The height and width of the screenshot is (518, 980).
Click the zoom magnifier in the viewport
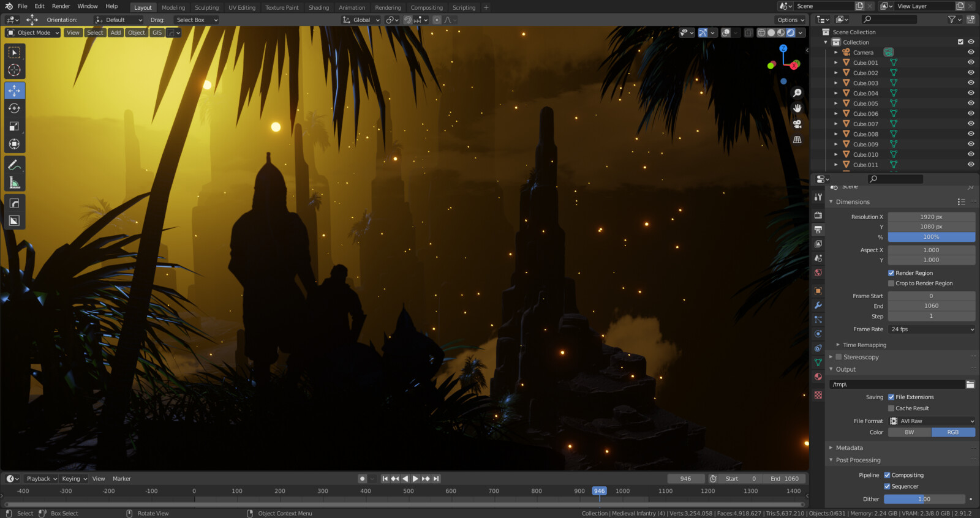click(x=797, y=93)
